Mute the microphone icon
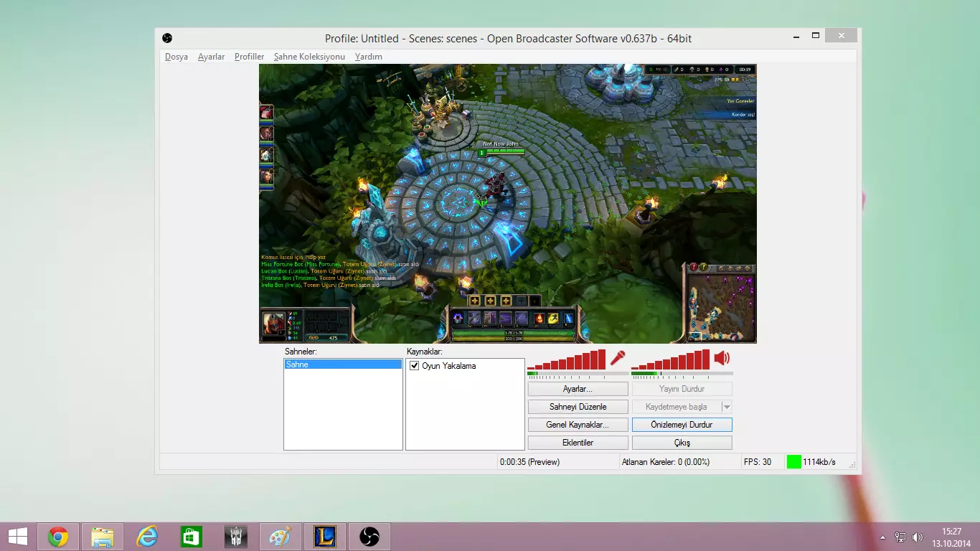 [618, 358]
